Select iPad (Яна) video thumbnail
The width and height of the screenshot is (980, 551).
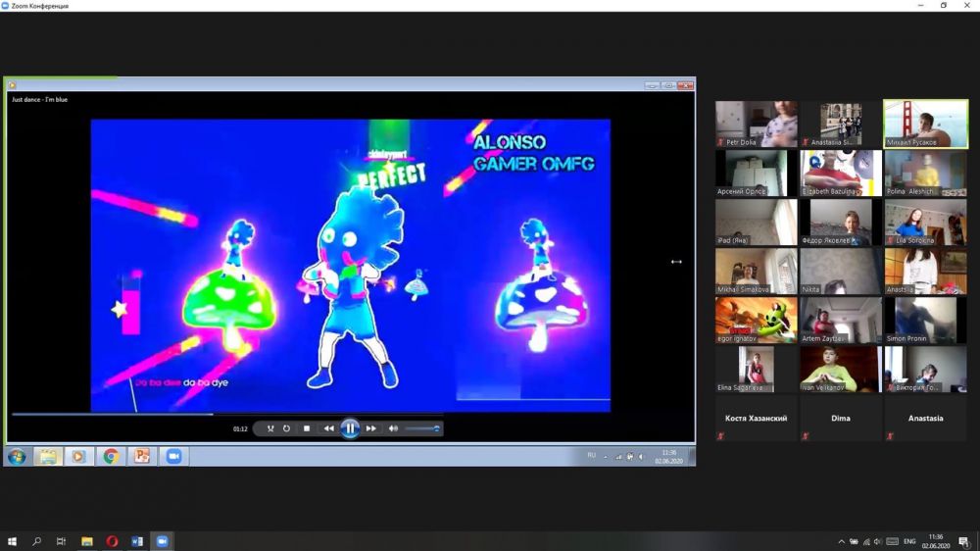(757, 222)
